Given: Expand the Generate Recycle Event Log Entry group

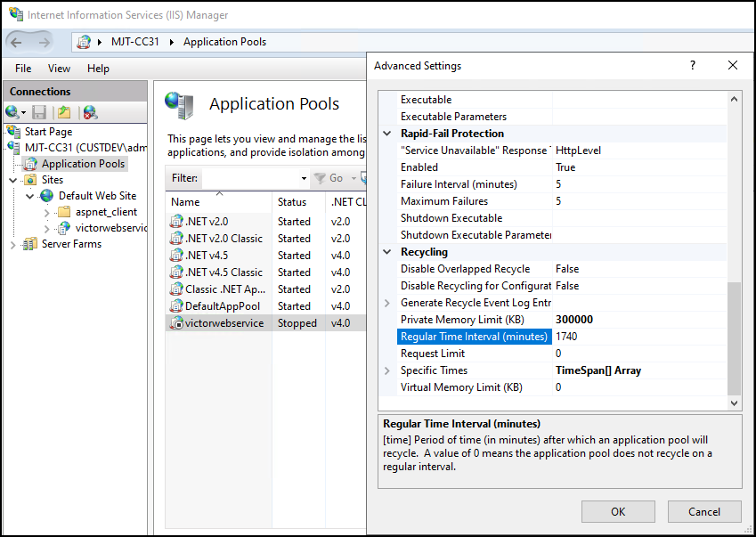Looking at the screenshot, I should tap(386, 302).
